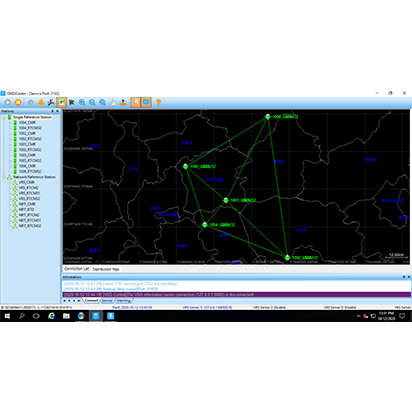This screenshot has width=412, height=412.
Task: Select NRT_RTCM2 network station entry
Action: coord(29,215)
